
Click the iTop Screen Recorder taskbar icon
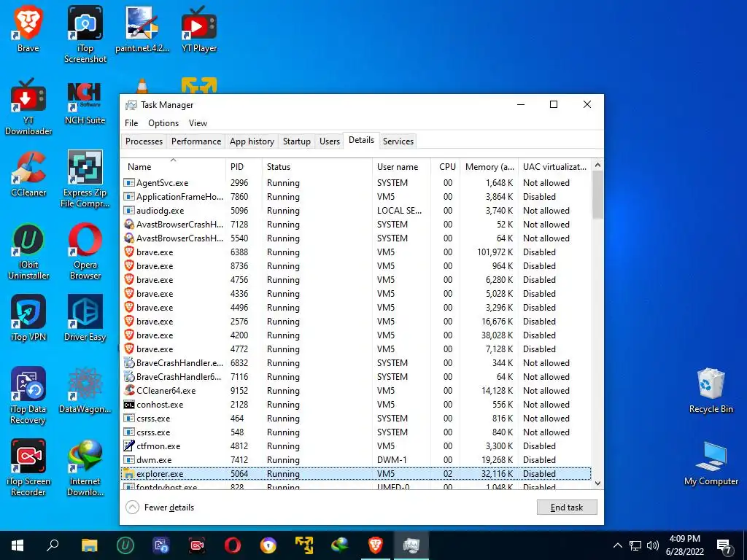pyautogui.click(x=197, y=545)
